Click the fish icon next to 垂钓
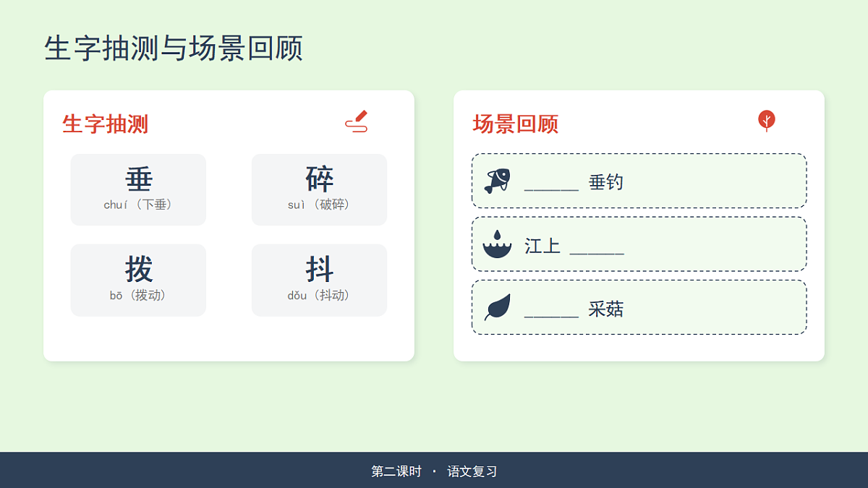This screenshot has height=488, width=868. click(497, 181)
